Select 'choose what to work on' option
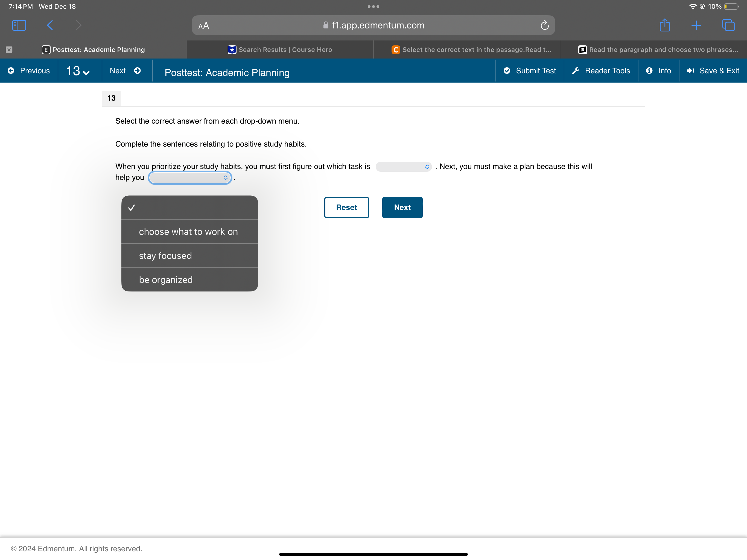747x560 pixels. pos(188,232)
